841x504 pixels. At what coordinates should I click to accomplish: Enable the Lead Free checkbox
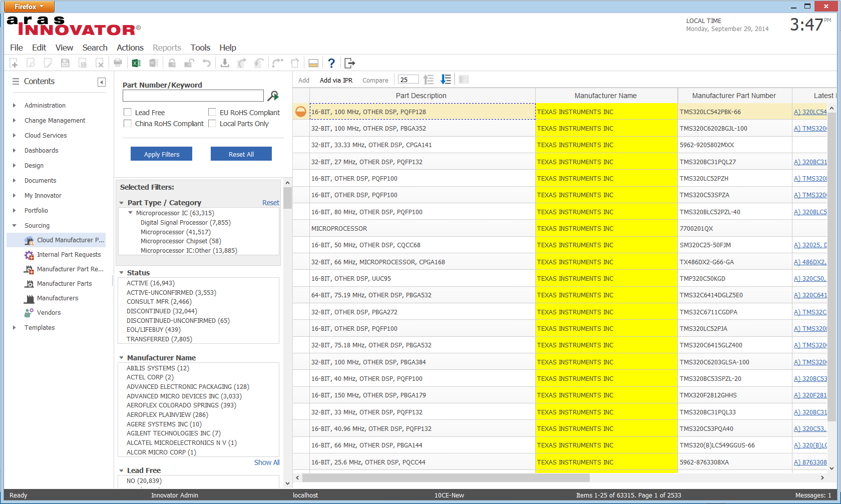pos(128,112)
